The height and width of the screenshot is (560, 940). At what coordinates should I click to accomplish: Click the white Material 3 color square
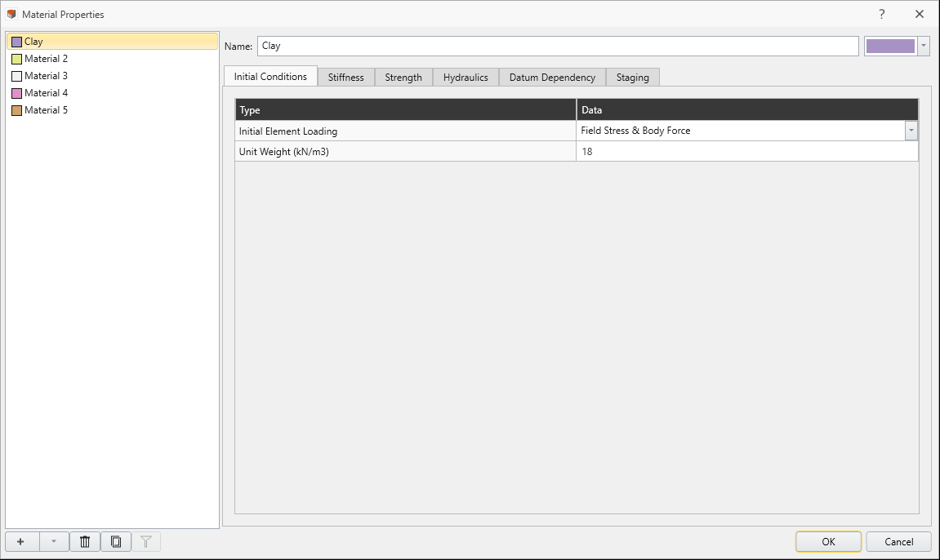tap(17, 76)
